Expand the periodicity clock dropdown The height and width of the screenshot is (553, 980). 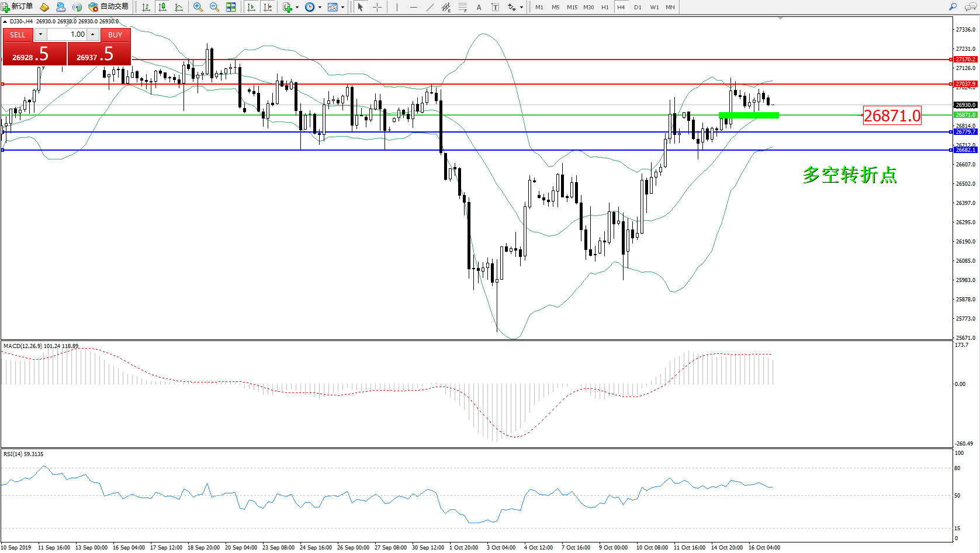click(320, 8)
